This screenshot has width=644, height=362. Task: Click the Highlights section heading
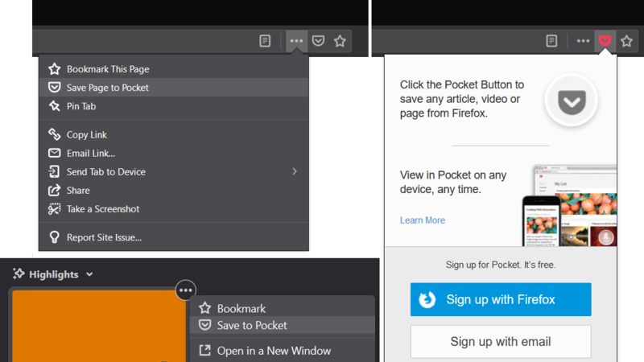(x=54, y=274)
